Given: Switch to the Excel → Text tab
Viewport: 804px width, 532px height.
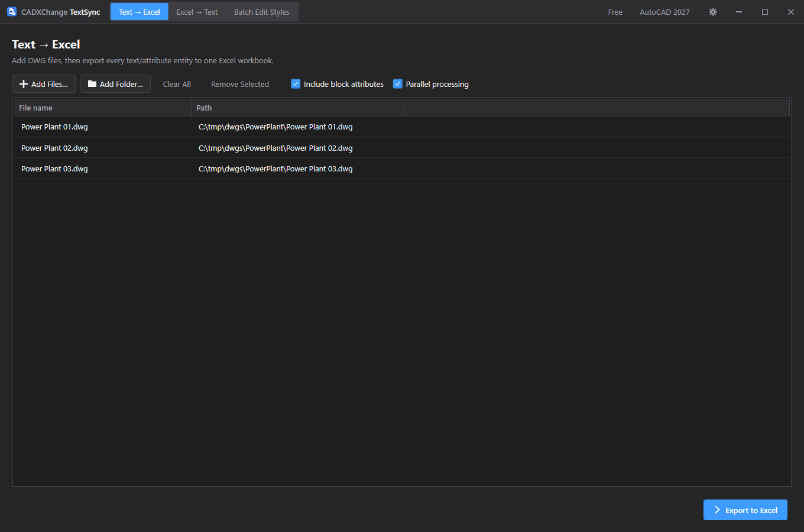Looking at the screenshot, I should click(197, 12).
